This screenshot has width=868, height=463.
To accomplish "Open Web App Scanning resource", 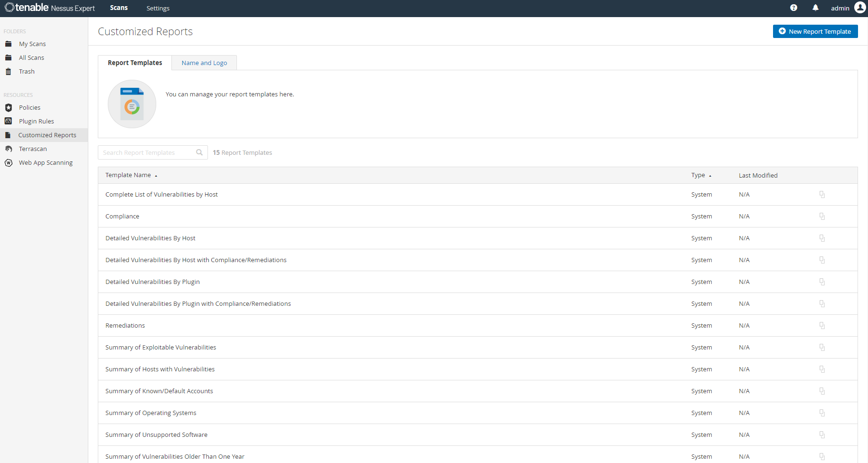I will (x=46, y=162).
